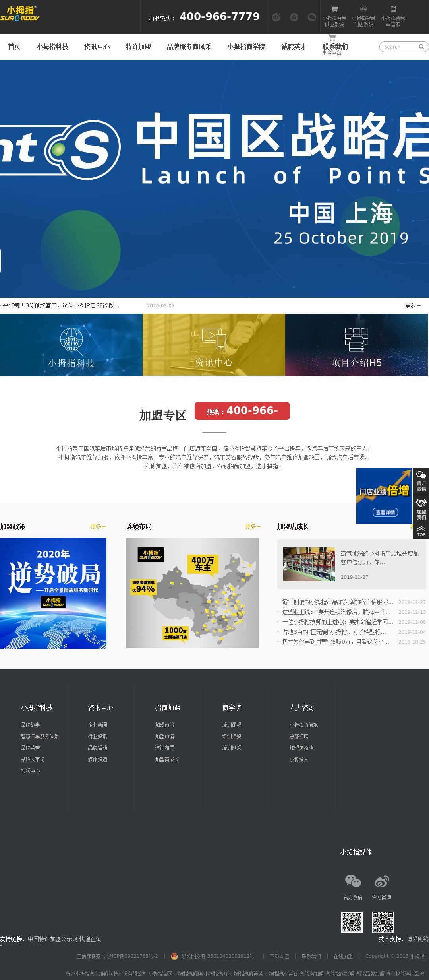Image resolution: width=429 pixels, height=980 pixels.
Task: Open the 资讯中心 nav menu
Action: (97, 47)
